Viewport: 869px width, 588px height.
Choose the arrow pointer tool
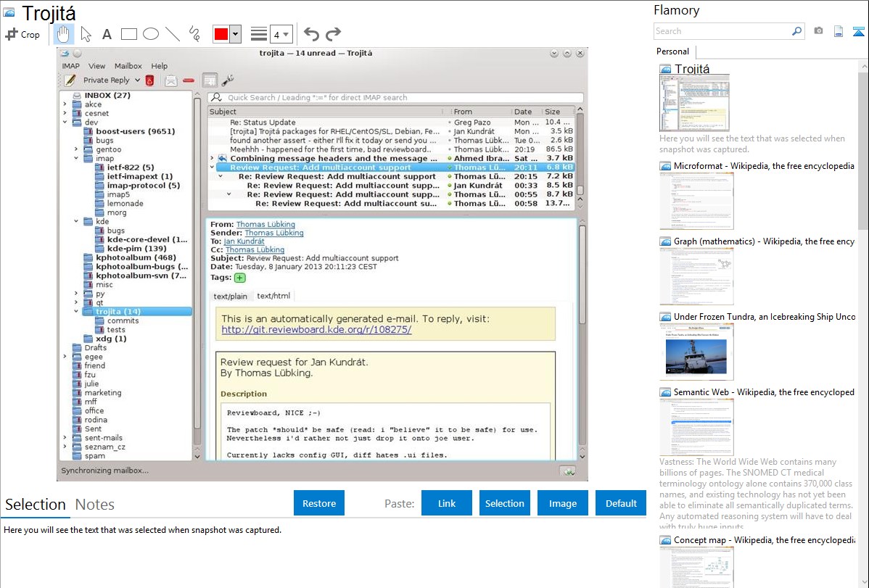86,34
